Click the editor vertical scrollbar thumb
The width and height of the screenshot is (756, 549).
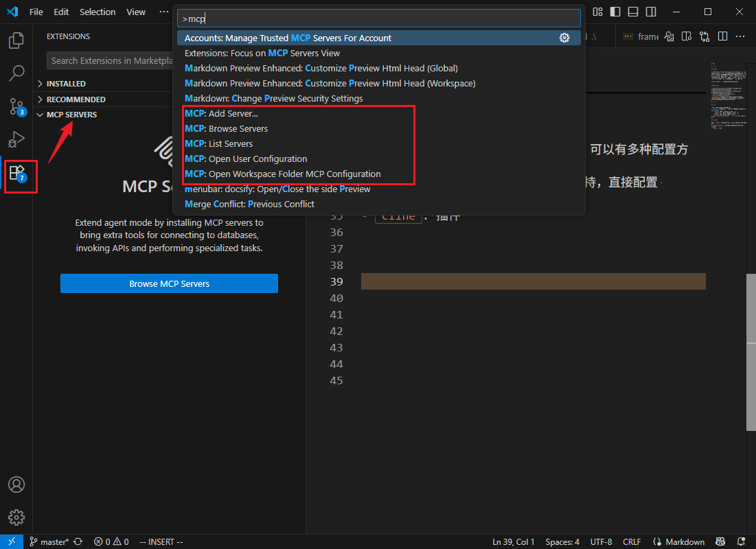click(x=751, y=352)
